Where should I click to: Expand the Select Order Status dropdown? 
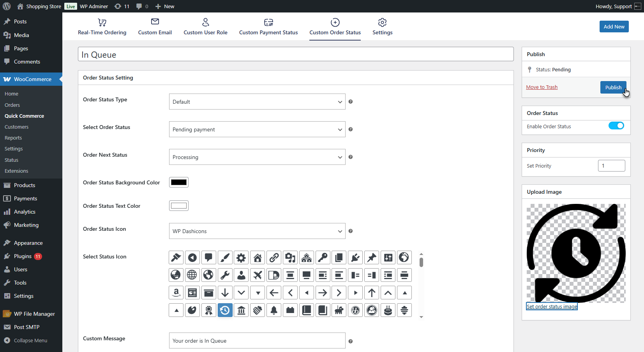click(257, 129)
